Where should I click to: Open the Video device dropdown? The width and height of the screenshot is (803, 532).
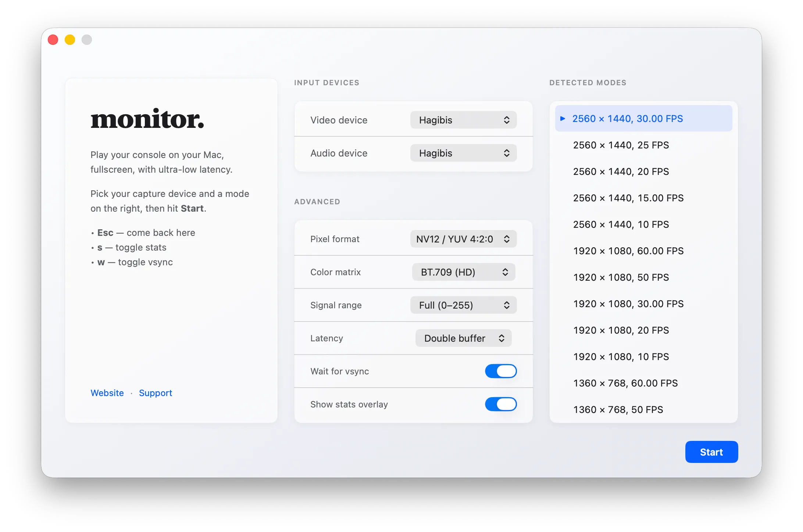coord(463,120)
